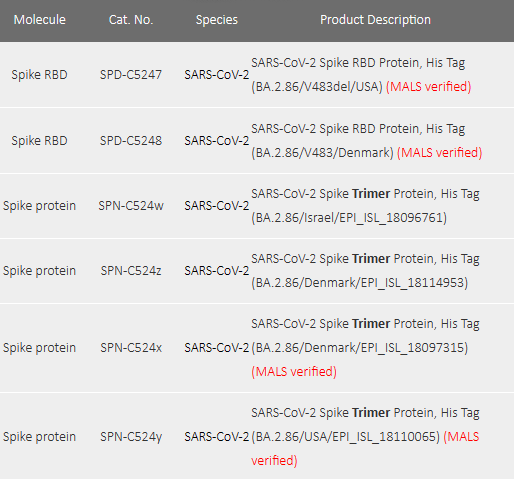Open the Denmark EPI_ISL_18097315 Trimer description
Image resolution: width=514 pixels, height=479 pixels.
[365, 348]
